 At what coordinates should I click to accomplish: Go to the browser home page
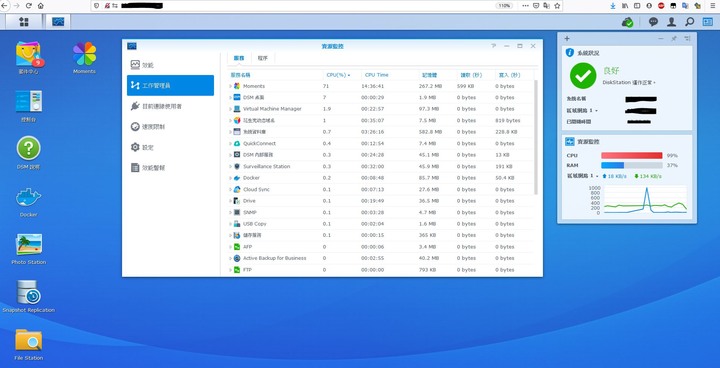(40, 6)
